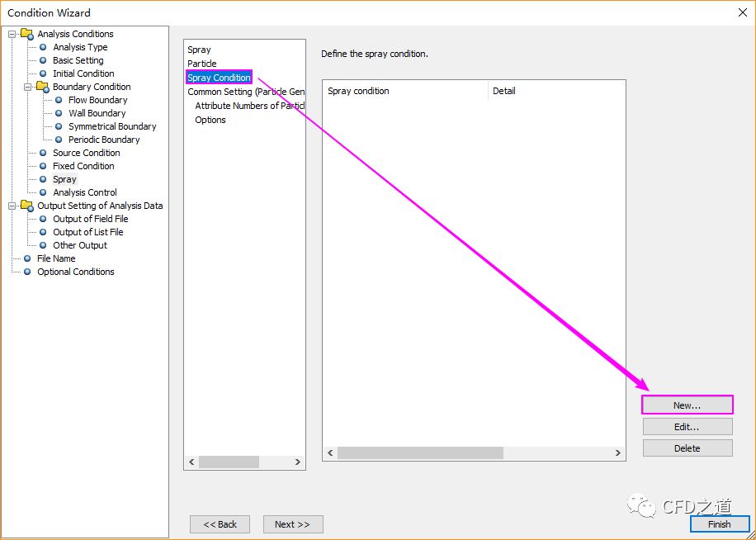Screen dimensions: 756x540
Task: Click step list scrollbar left arrow
Action: point(191,462)
